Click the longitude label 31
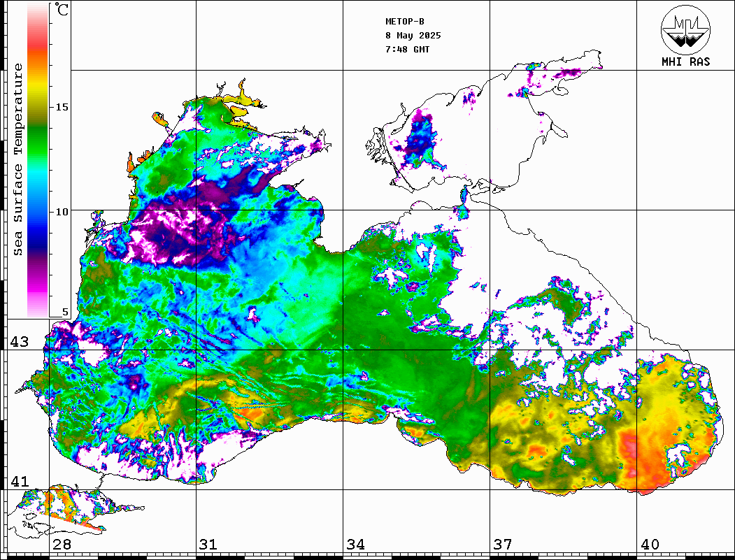735x560 pixels. [208, 545]
